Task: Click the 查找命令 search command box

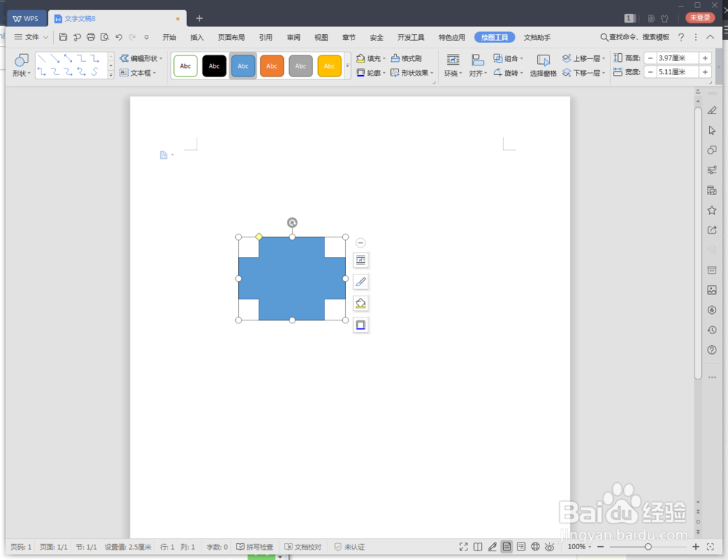Action: coord(635,37)
